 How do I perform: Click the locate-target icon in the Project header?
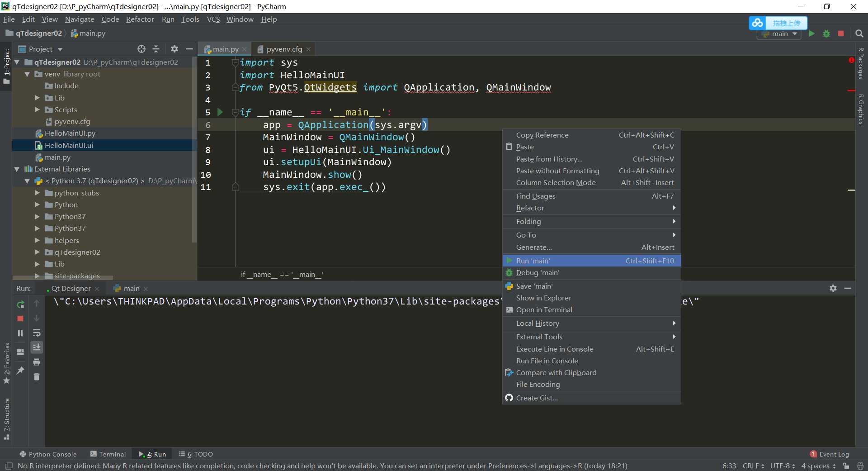tap(142, 49)
